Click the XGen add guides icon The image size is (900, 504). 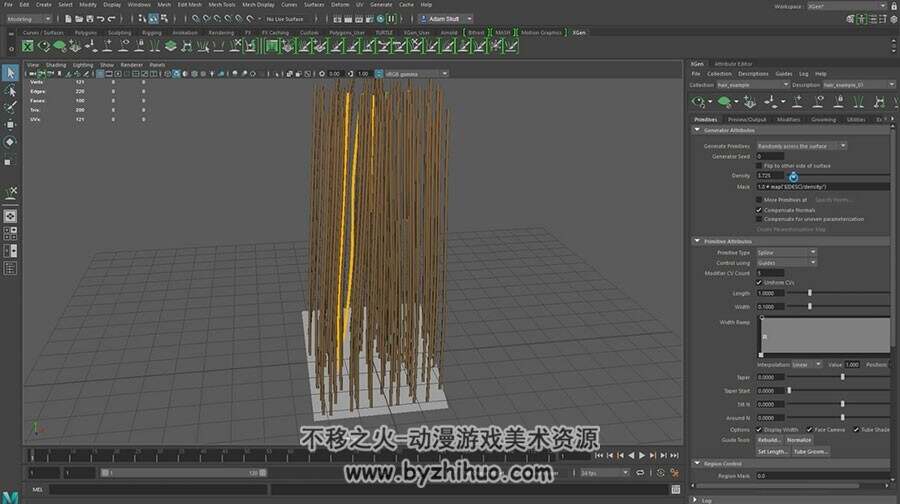point(797,102)
